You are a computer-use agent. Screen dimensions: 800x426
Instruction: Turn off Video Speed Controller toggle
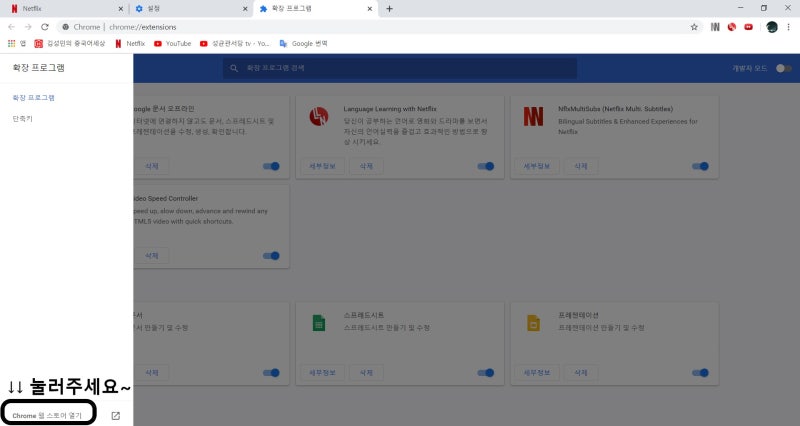pos(271,256)
